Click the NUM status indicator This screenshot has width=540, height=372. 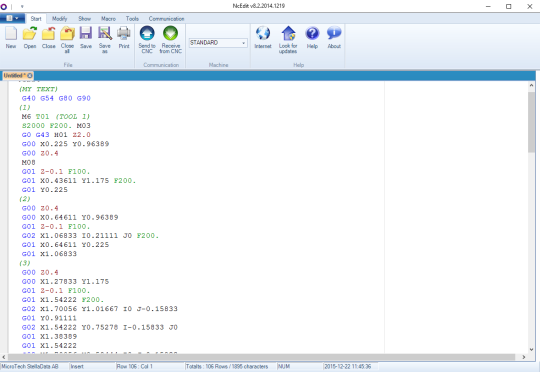(x=283, y=366)
